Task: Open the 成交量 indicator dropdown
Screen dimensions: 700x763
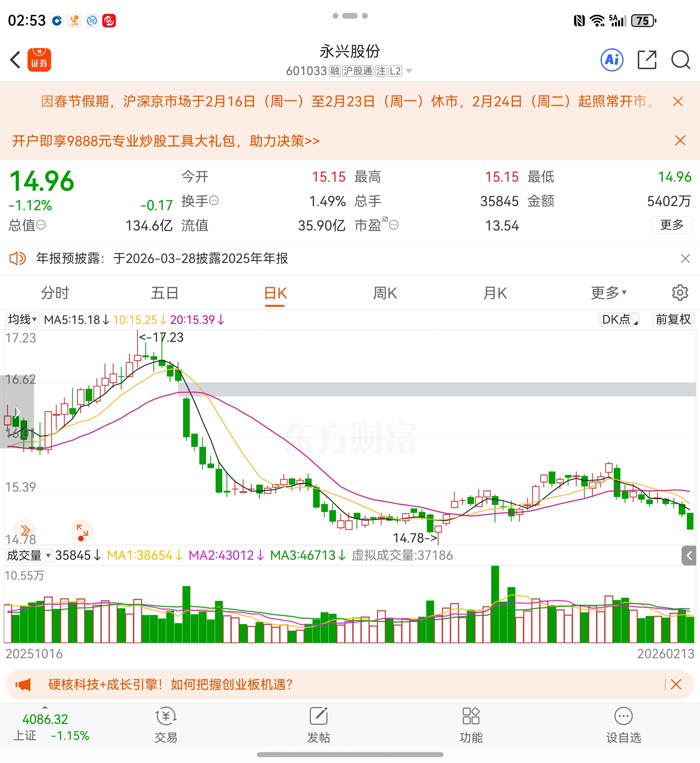Action: (x=29, y=555)
